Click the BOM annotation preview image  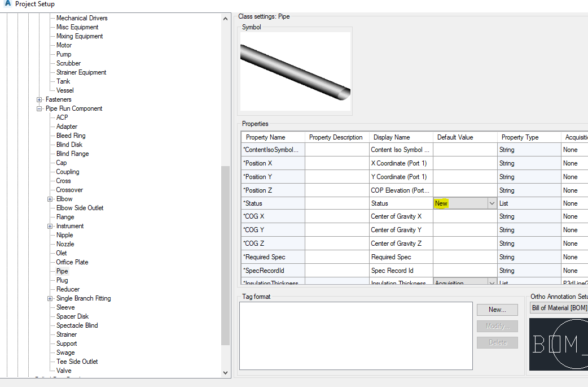(559, 344)
